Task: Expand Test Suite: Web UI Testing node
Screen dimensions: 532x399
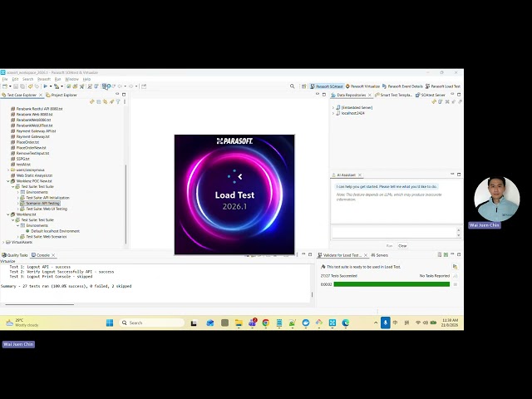Action: (18, 209)
